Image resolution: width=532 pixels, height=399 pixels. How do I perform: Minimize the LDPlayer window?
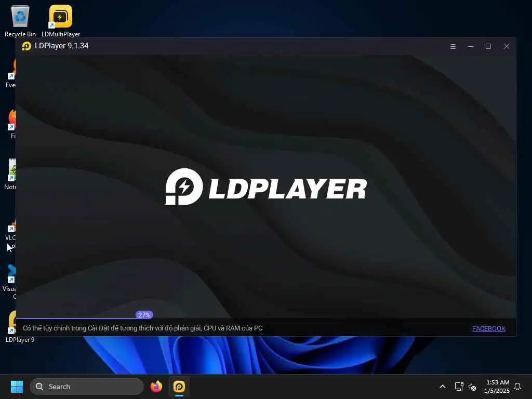[x=471, y=46]
